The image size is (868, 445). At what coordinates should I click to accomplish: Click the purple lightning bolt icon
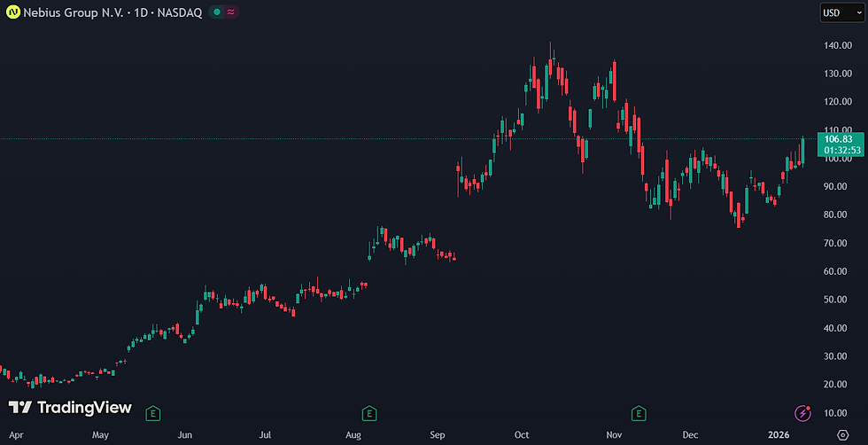pyautogui.click(x=802, y=413)
